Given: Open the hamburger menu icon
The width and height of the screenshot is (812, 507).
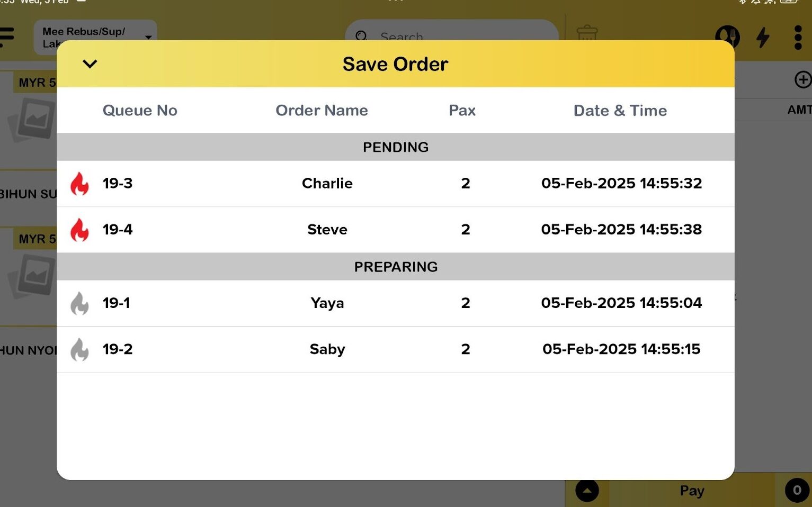Looking at the screenshot, I should click(7, 37).
